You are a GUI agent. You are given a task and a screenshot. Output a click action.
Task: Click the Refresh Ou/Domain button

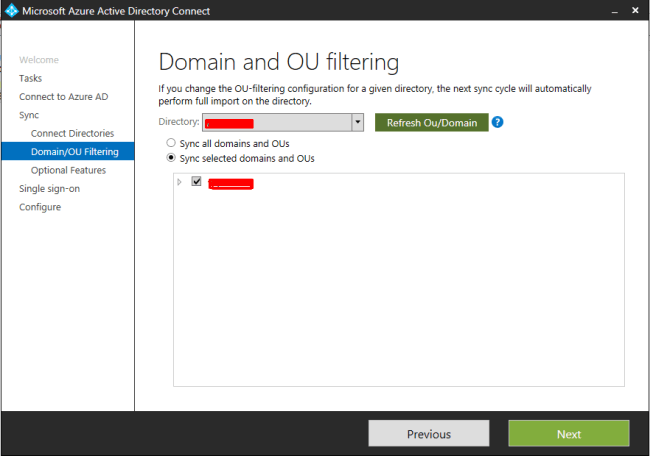pos(432,123)
